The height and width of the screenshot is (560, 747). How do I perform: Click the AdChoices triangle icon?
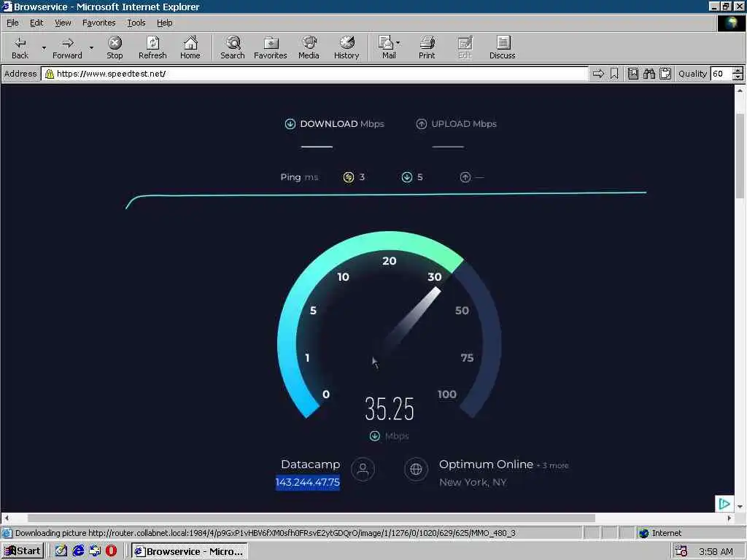(724, 504)
